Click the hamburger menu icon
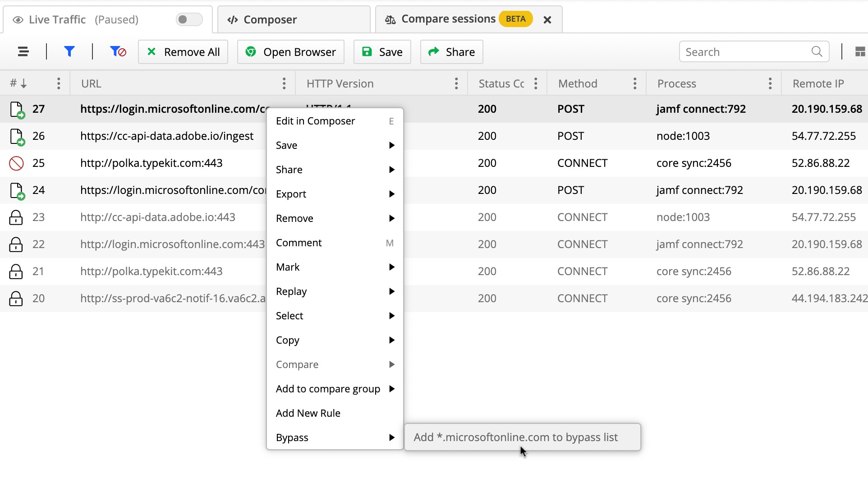The width and height of the screenshot is (868, 497). [23, 52]
